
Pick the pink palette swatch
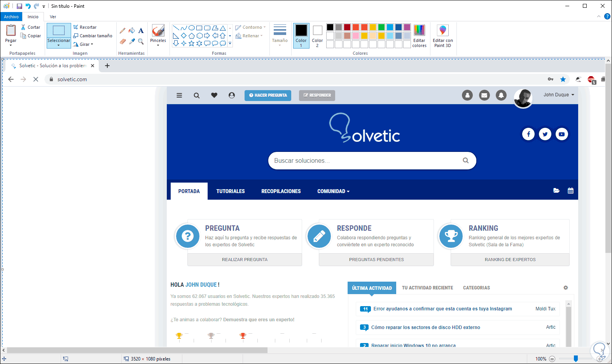(x=356, y=36)
